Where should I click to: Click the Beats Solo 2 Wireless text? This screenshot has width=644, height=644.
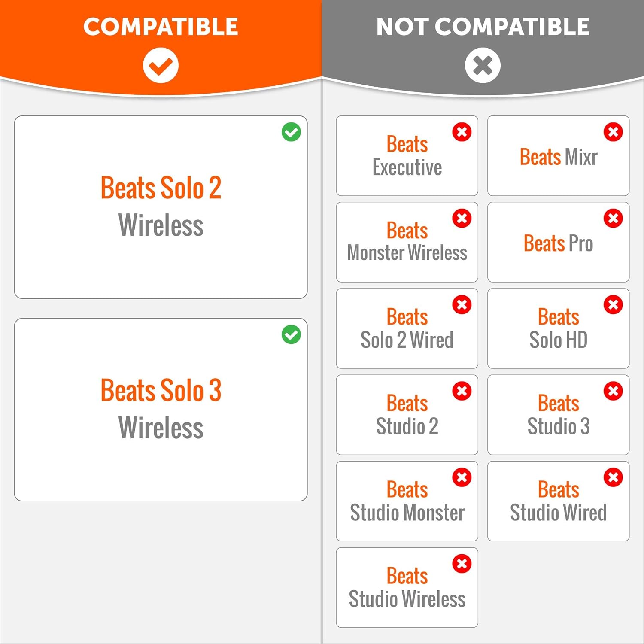(161, 207)
